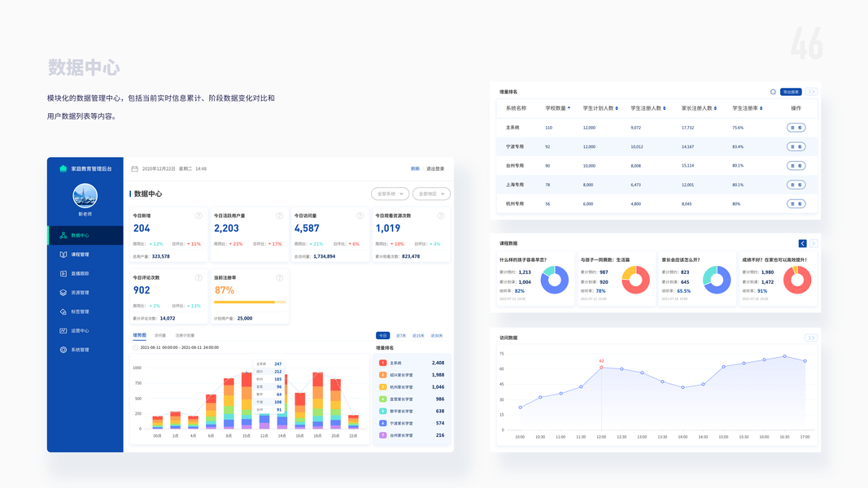The height and width of the screenshot is (488, 868).
Task: Click the help icon on 今日新增 card
Action: pos(198,216)
